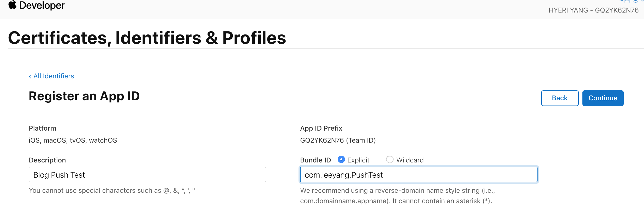Click the reverse-domain recommendation hint text
The width and height of the screenshot is (644, 222).
tap(397, 196)
